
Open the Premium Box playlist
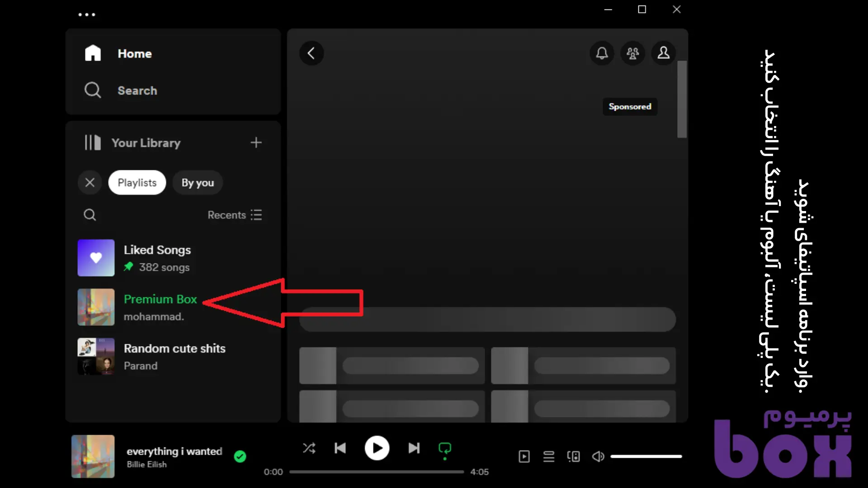coord(173,307)
